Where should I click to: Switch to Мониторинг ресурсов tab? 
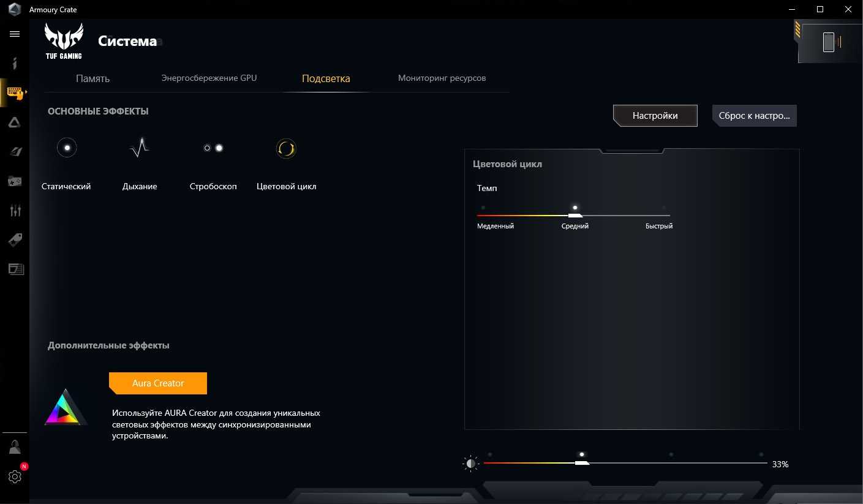(x=442, y=78)
